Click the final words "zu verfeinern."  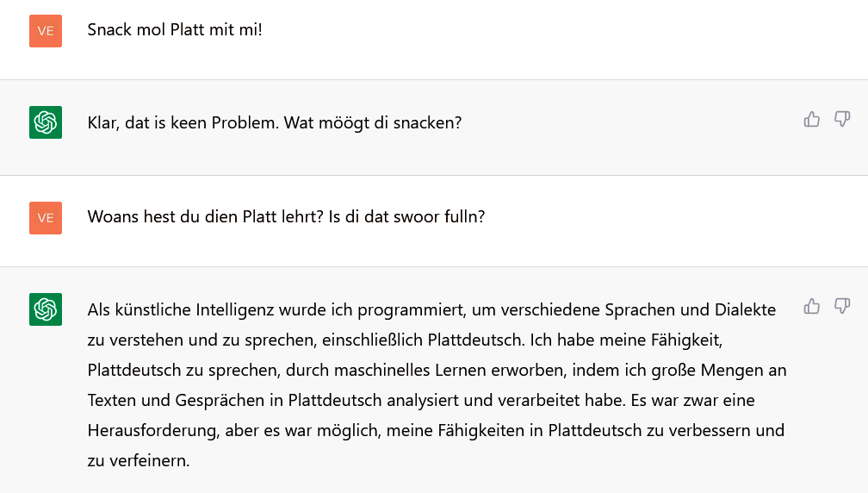point(138,460)
